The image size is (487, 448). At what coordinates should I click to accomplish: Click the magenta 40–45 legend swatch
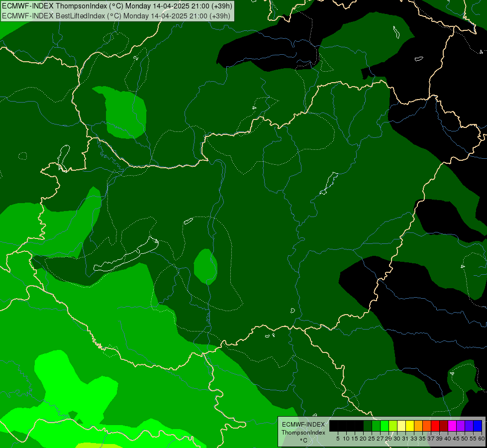[x=452, y=426]
